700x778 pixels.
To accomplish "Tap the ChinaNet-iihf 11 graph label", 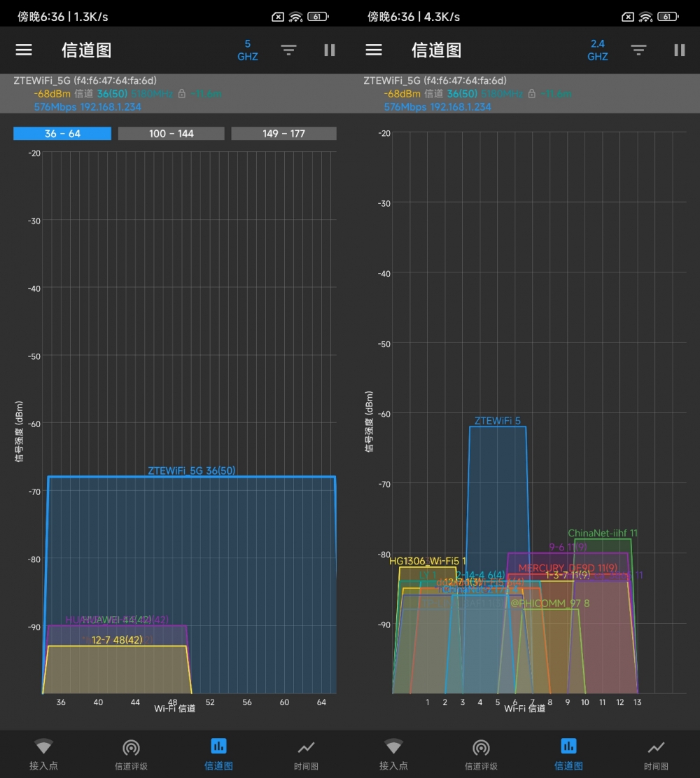I will pyautogui.click(x=603, y=533).
